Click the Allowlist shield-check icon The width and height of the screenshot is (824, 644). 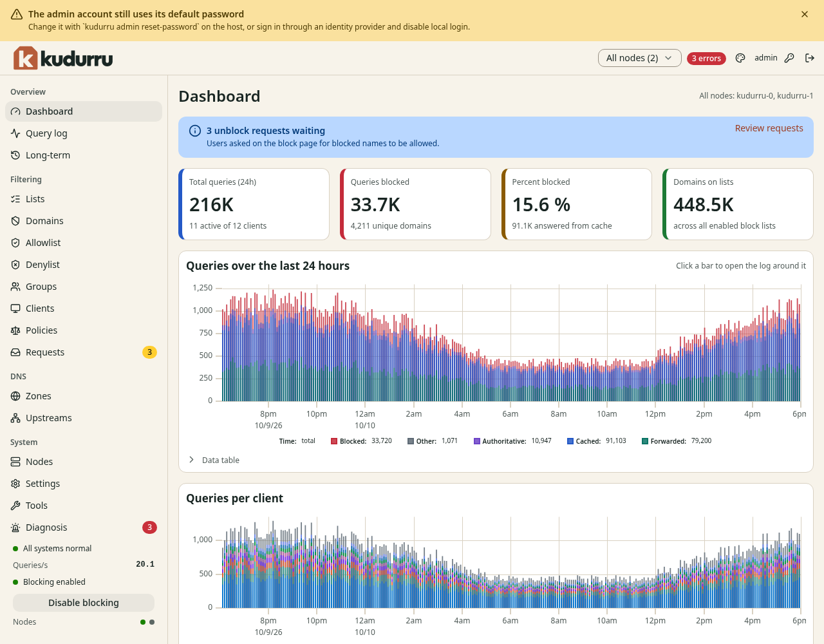(15, 243)
